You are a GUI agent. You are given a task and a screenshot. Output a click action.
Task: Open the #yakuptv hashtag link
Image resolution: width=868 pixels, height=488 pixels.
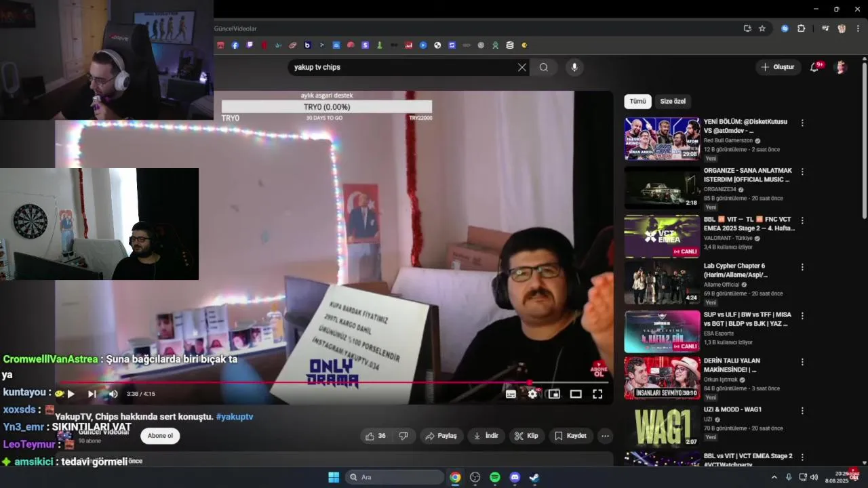coord(235,417)
